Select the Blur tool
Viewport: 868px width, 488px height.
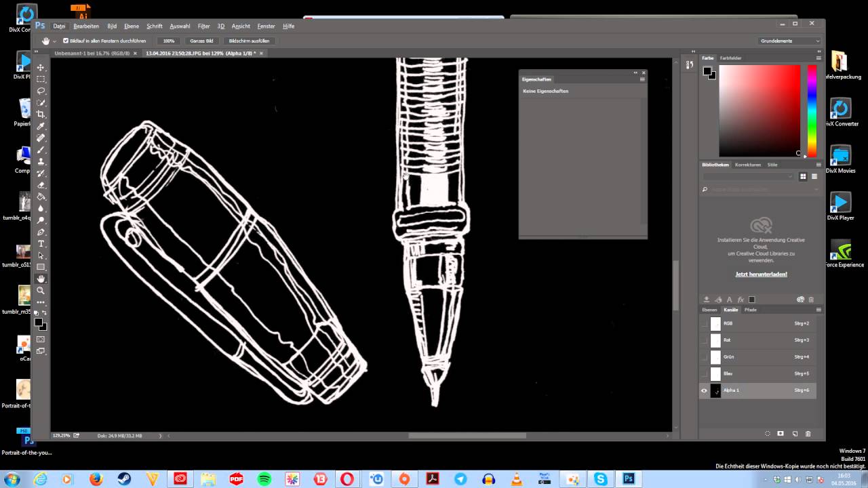coord(41,208)
